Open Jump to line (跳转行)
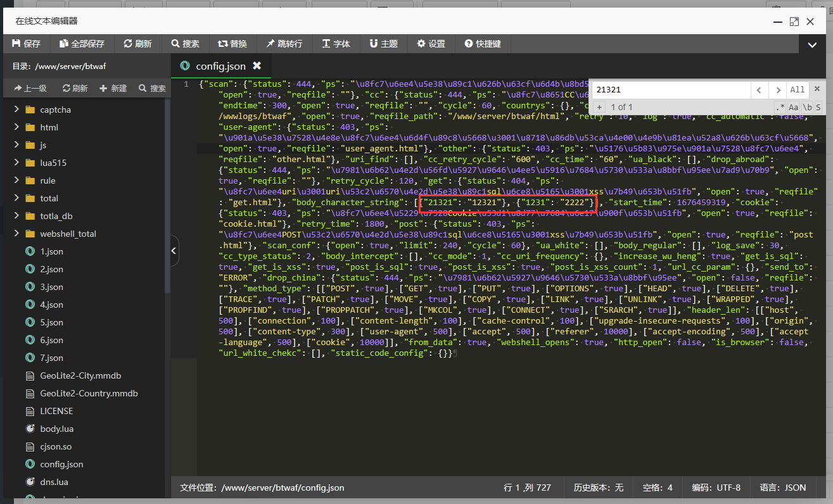Image resolution: width=833 pixels, height=504 pixels. (284, 44)
